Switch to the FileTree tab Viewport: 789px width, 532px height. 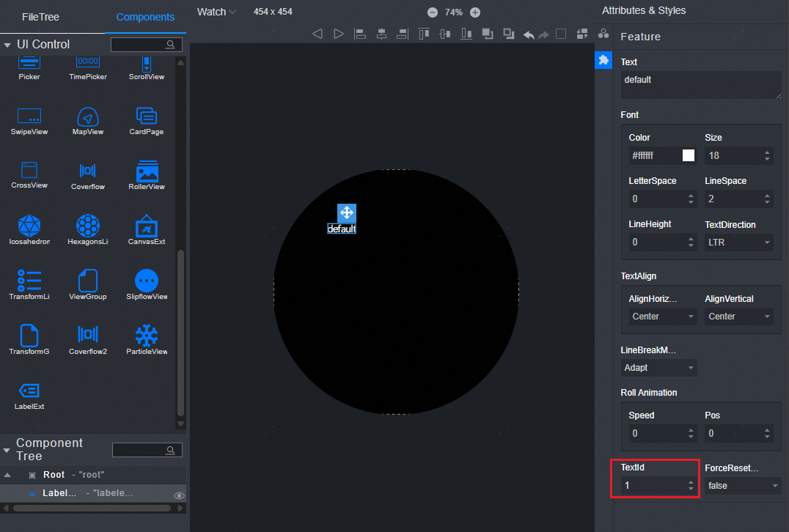[40, 17]
